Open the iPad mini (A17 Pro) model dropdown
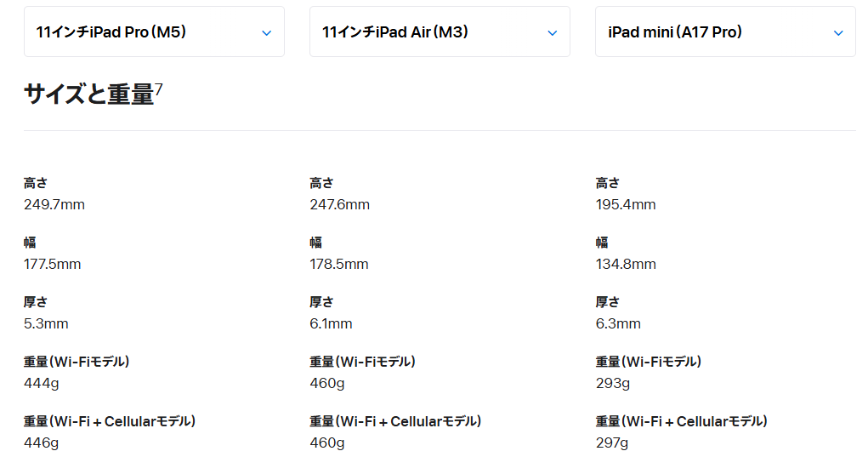 [725, 31]
